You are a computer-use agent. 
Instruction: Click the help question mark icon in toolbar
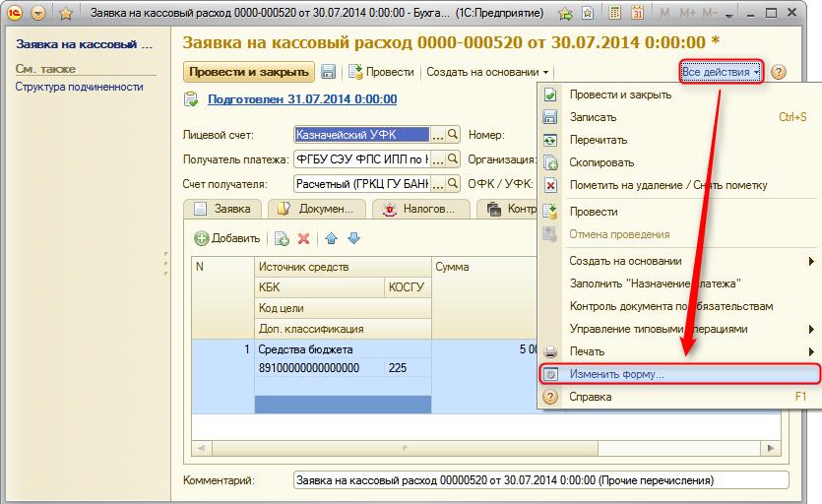coord(779,72)
